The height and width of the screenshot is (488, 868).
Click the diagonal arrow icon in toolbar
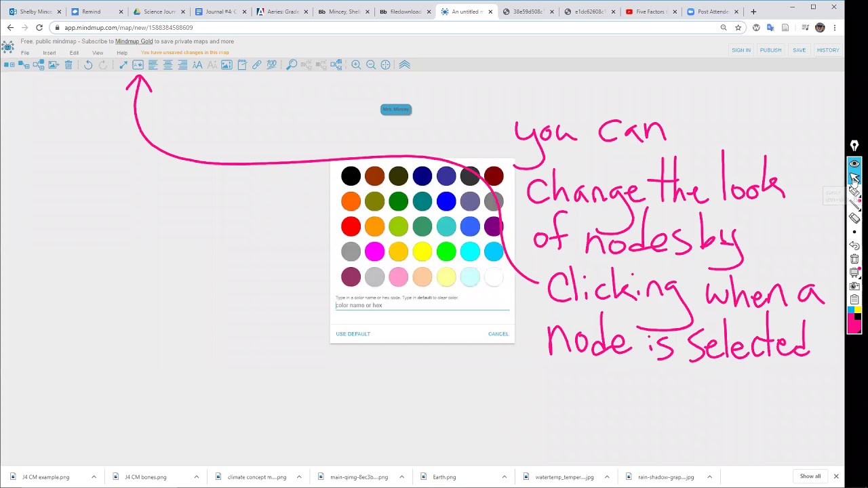123,65
